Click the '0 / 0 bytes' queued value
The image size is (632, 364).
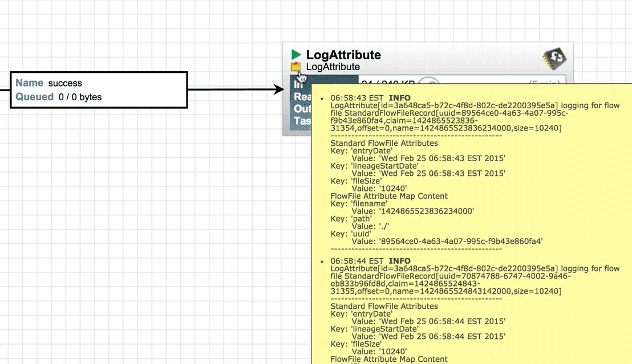click(x=80, y=97)
